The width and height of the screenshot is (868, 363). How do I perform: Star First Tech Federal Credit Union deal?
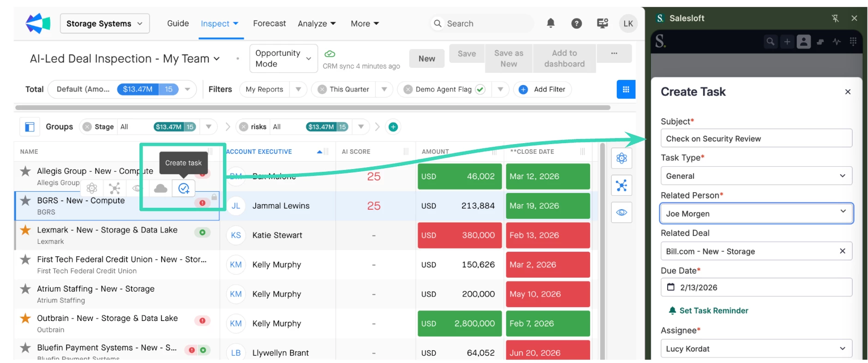coord(25,260)
